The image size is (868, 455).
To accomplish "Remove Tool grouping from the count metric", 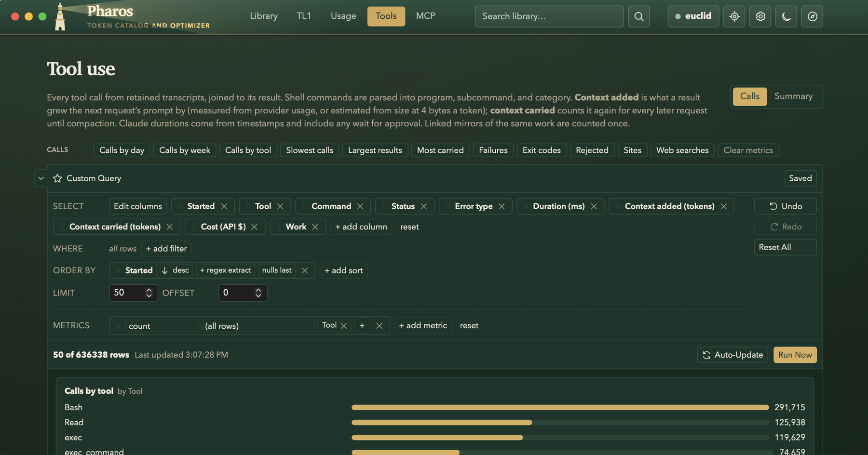I will 344,326.
